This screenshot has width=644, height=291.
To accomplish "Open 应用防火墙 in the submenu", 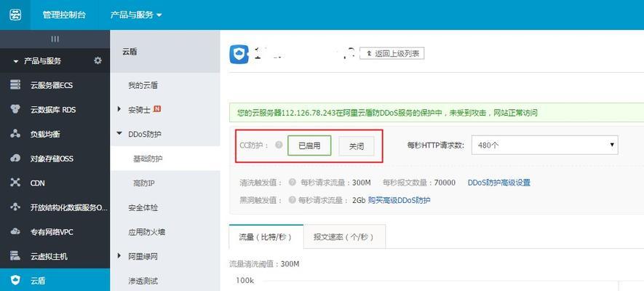I will [x=146, y=232].
